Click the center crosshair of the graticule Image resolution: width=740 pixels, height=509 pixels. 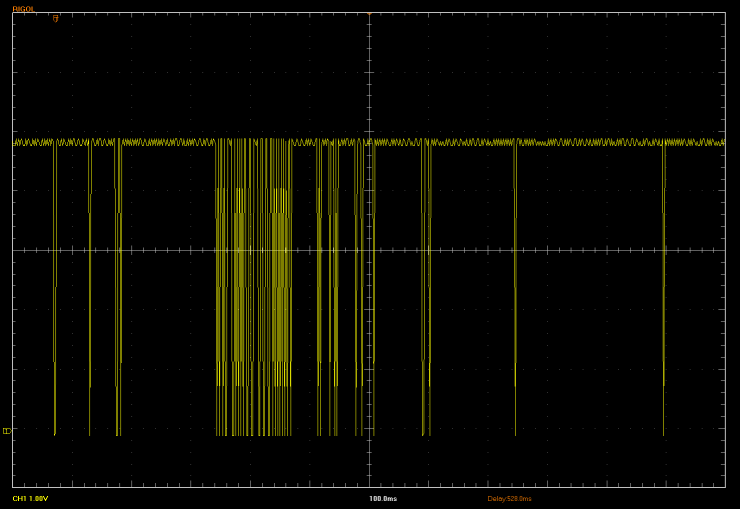pyautogui.click(x=369, y=250)
